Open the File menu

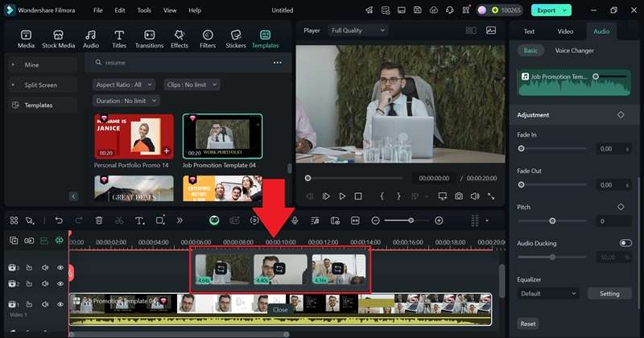click(97, 10)
